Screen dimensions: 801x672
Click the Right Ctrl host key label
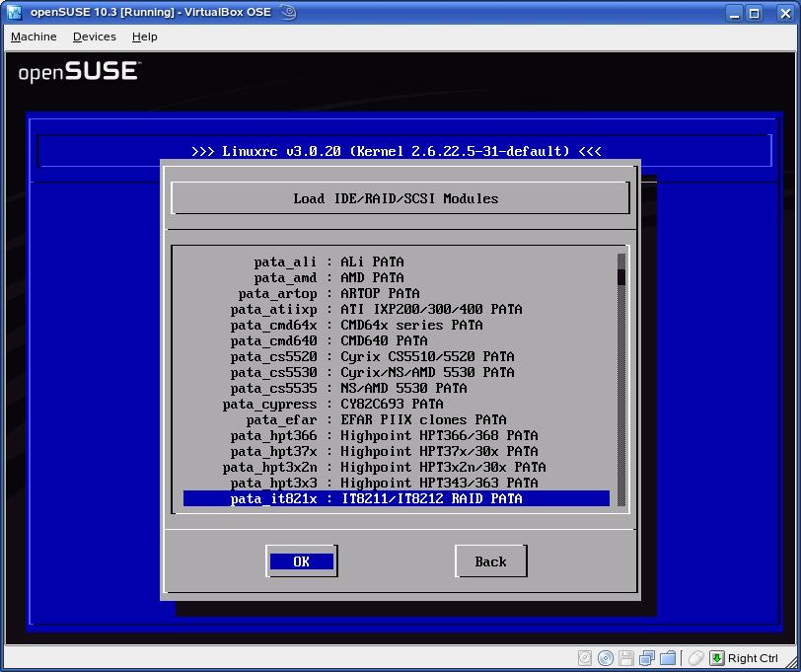(753, 658)
